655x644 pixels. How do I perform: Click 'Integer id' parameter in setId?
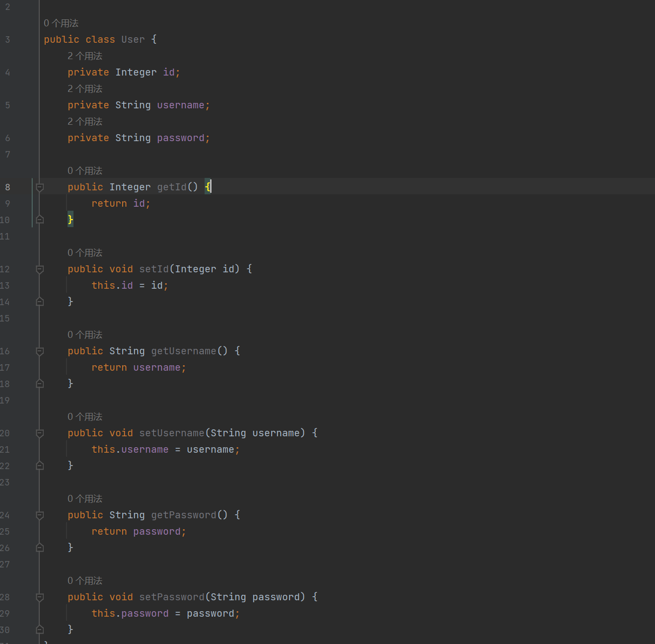pyautogui.click(x=205, y=269)
